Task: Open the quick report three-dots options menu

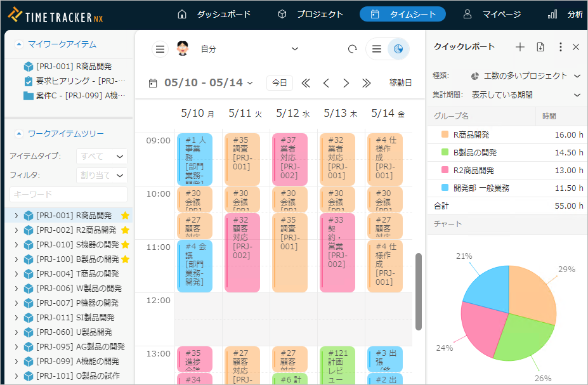Action: [x=559, y=47]
